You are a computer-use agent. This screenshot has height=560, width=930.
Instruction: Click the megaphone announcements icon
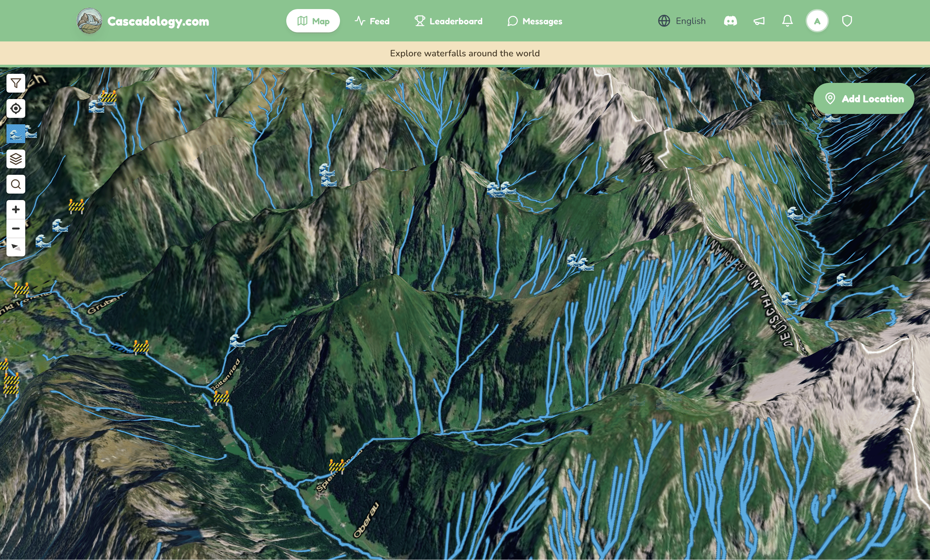click(759, 21)
